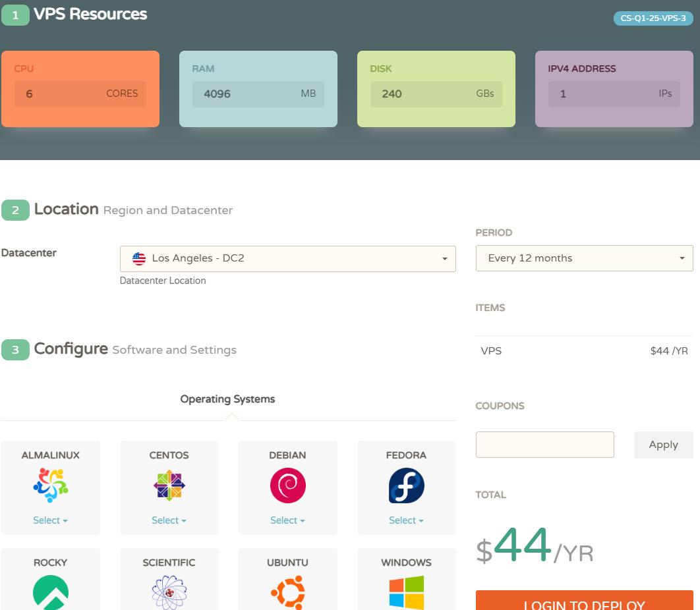The width and height of the screenshot is (700, 610).
Task: Click the Location section heading
Action: [x=66, y=209]
